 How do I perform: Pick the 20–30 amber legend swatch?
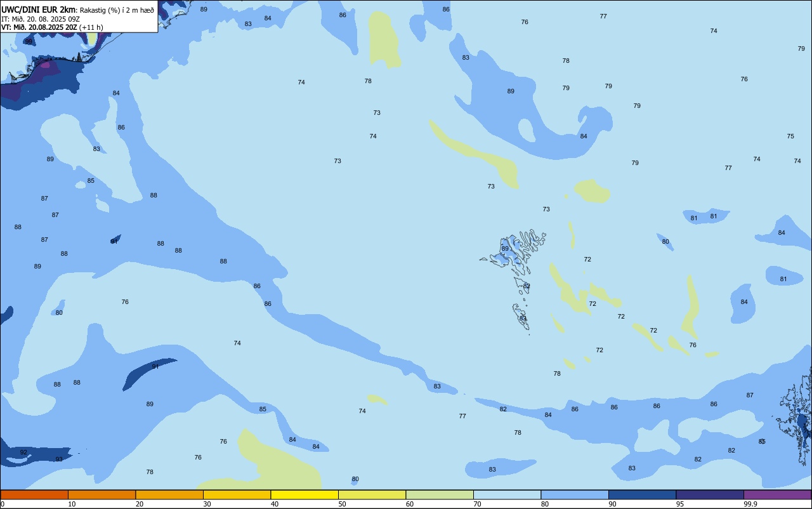[169, 494]
